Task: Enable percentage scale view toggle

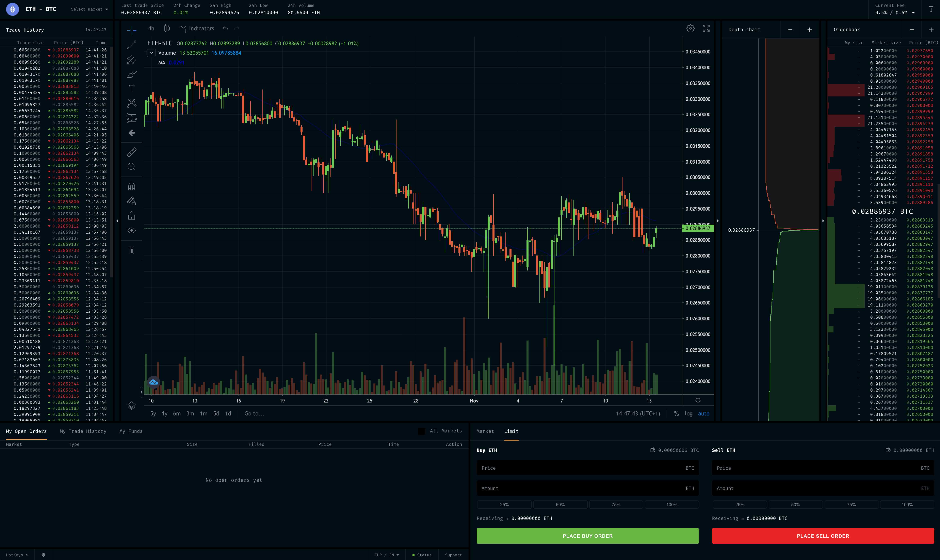Action: pos(675,413)
